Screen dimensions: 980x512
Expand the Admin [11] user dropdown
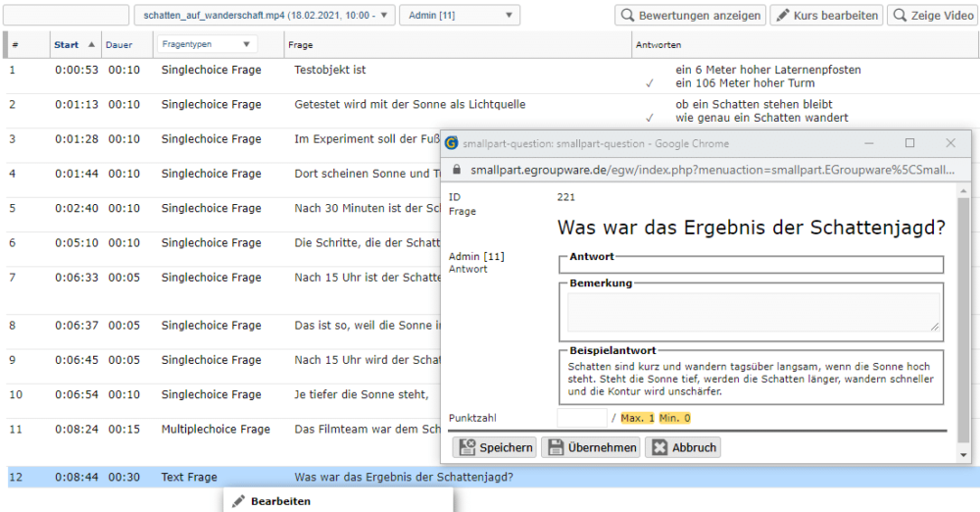(x=459, y=16)
